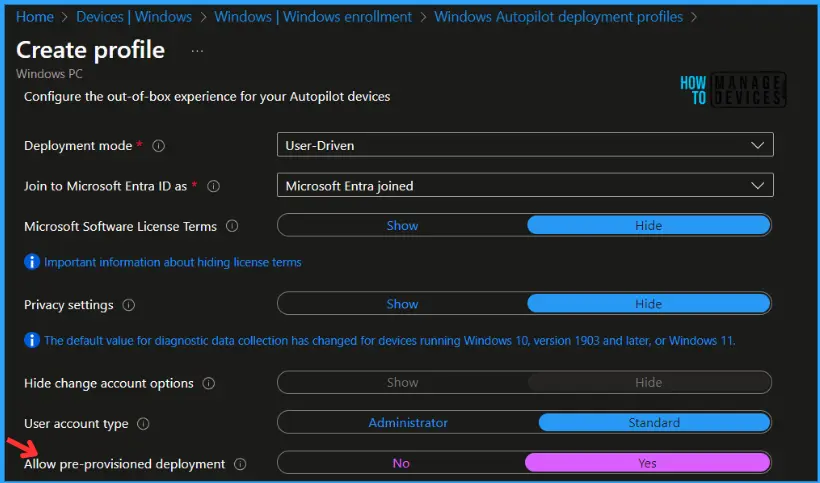Open the Microsoft Entra joined dropdown
820x483 pixels.
tap(525, 185)
